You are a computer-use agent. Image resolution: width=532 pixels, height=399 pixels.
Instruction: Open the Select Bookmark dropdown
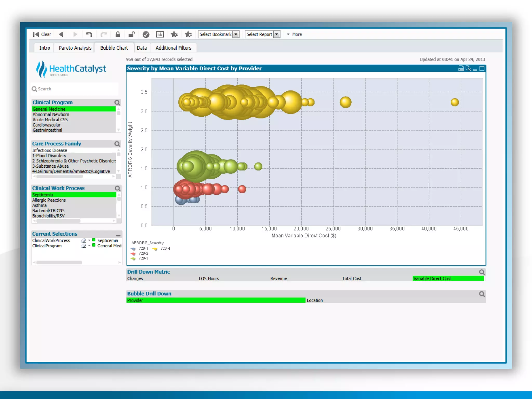[x=236, y=34]
